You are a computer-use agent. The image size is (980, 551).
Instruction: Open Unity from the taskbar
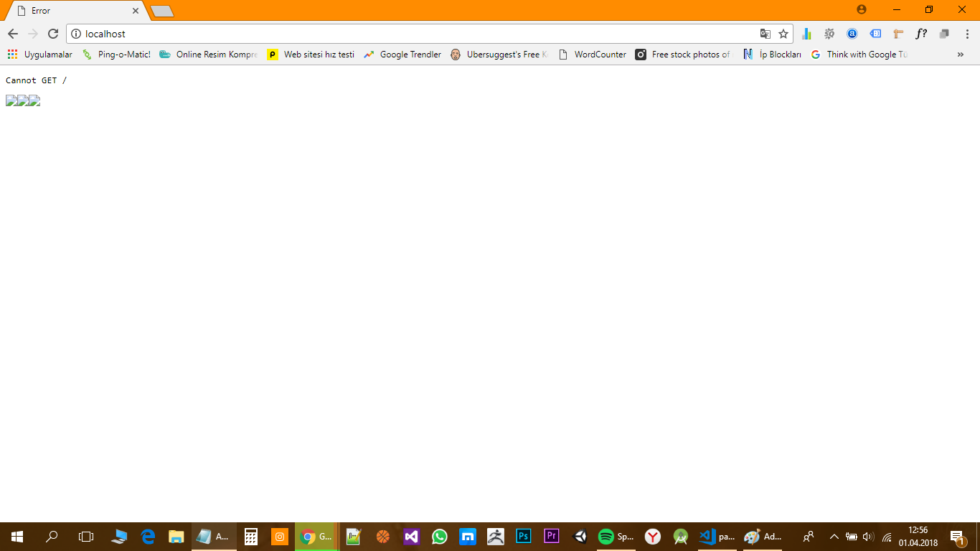pyautogui.click(x=579, y=536)
